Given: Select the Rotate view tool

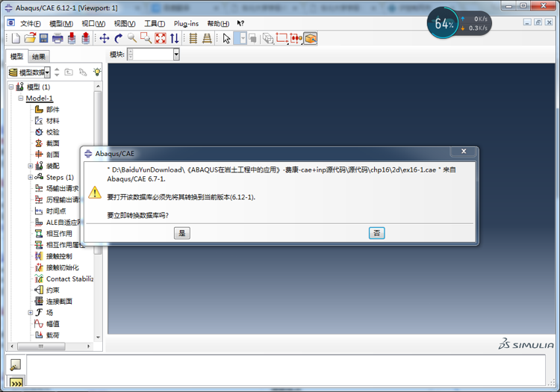Looking at the screenshot, I should [x=119, y=38].
